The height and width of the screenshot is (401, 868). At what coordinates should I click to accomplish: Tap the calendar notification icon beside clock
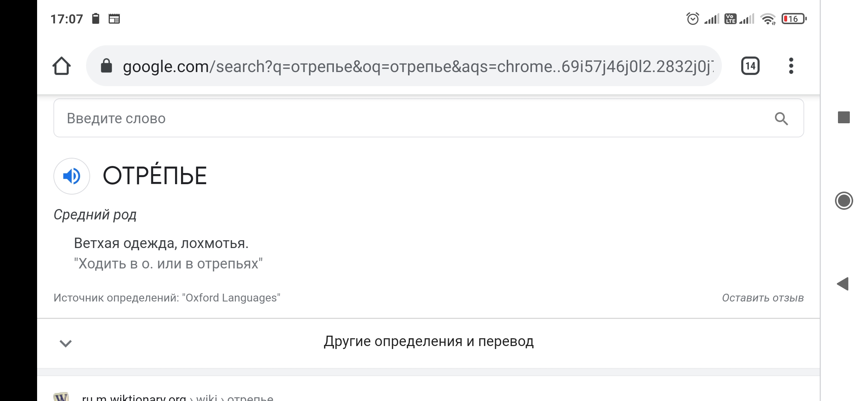point(114,19)
